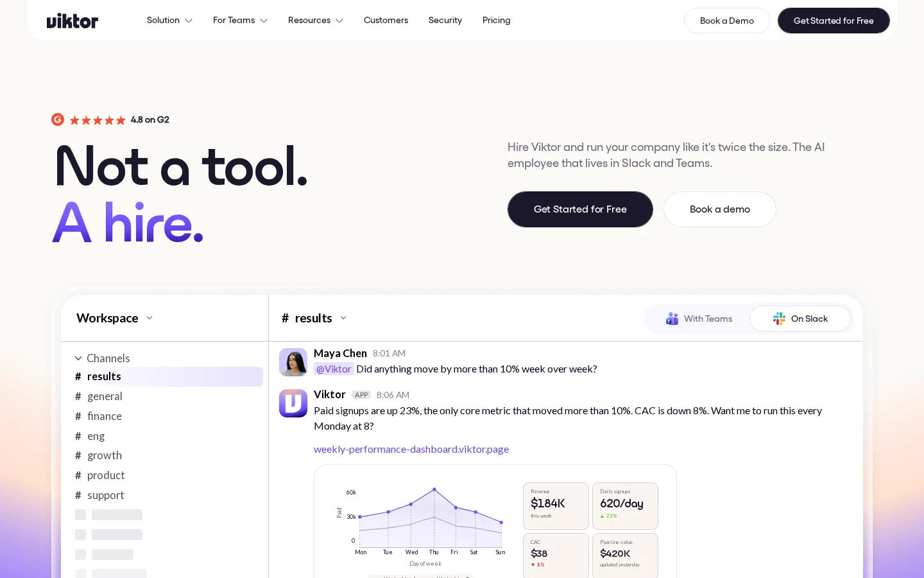Viewport: 924px width, 578px height.
Task: Click the Viktor logo in the header
Action: tap(73, 21)
